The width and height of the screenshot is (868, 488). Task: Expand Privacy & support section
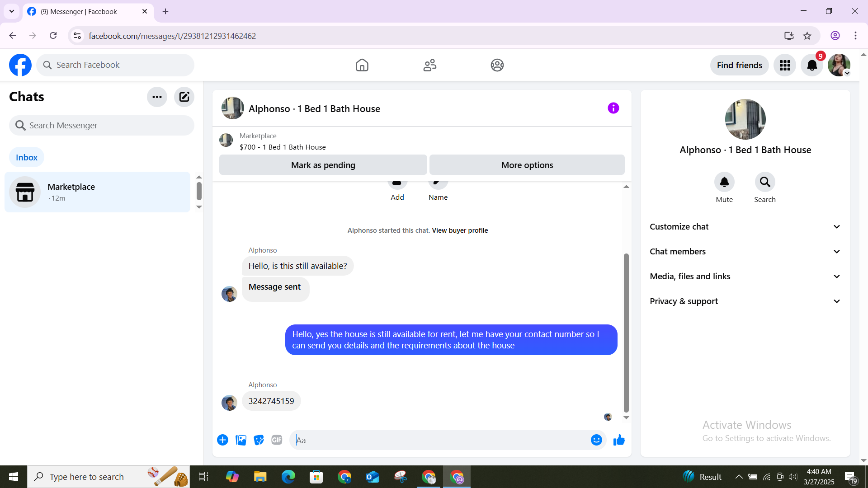[x=745, y=301]
